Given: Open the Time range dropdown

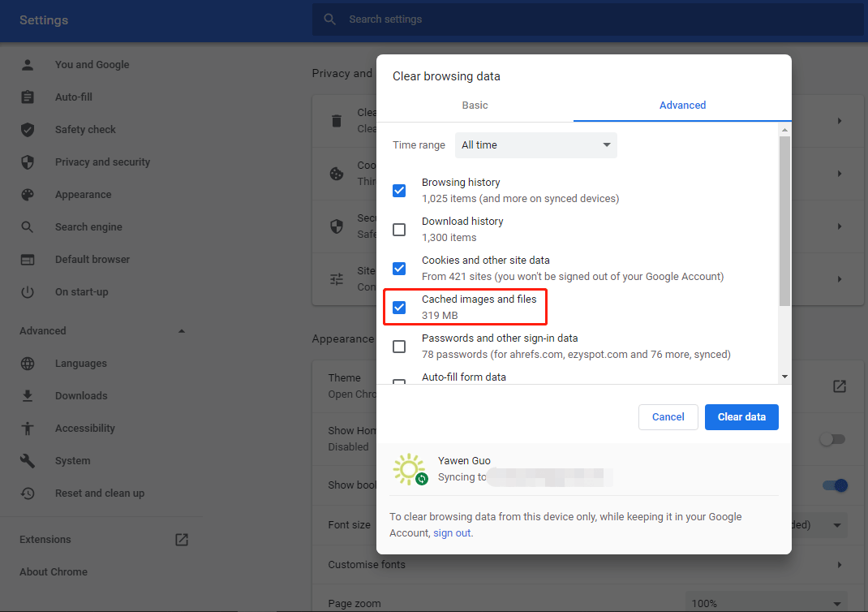Looking at the screenshot, I should click(x=535, y=144).
